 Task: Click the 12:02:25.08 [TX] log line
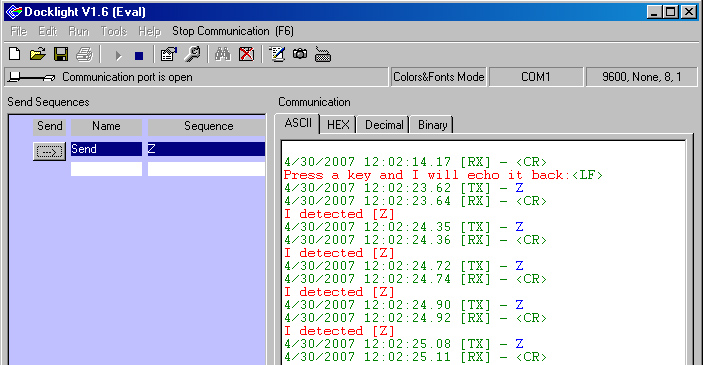coord(404,344)
